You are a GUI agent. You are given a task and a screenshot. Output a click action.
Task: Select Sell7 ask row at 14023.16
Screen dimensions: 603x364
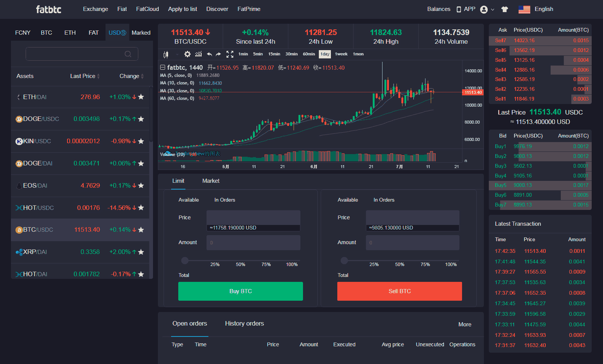pos(540,40)
